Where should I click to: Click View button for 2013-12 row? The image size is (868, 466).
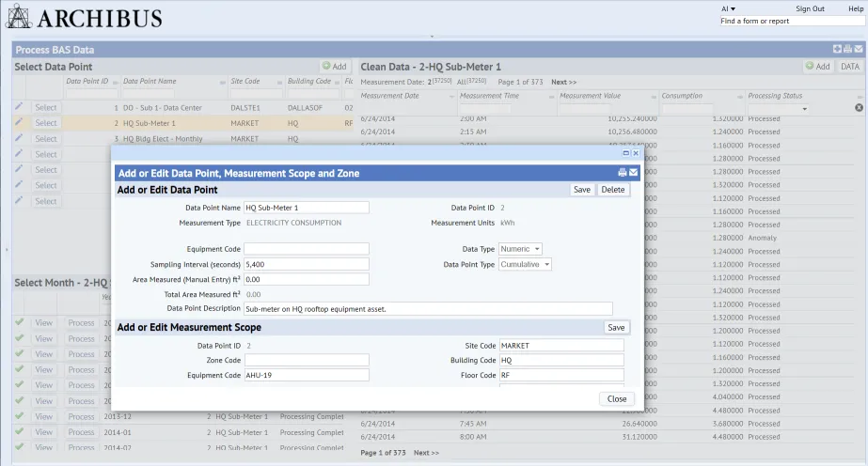coord(44,417)
